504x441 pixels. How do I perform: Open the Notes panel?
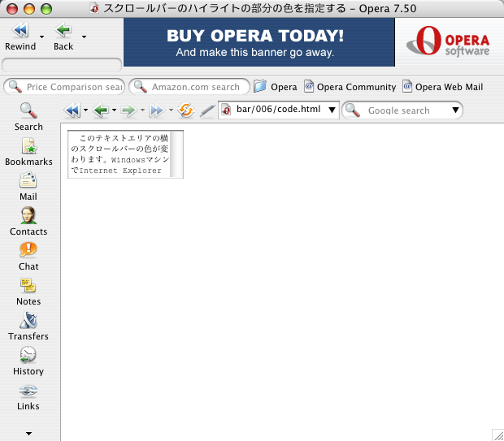pyautogui.click(x=28, y=291)
